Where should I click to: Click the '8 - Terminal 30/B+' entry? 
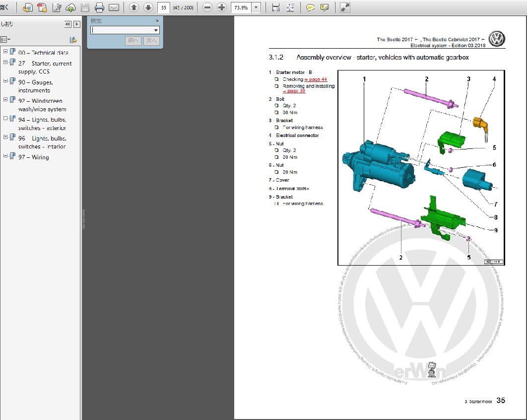coord(289,189)
